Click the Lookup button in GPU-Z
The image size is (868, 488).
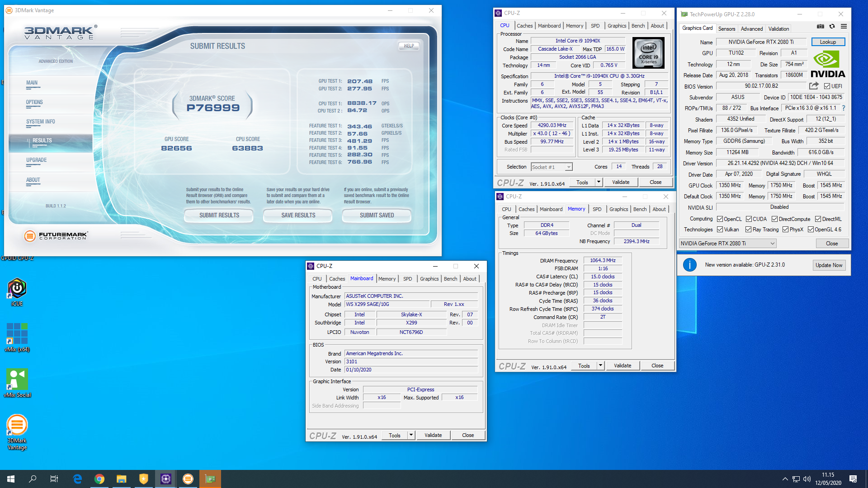tap(828, 42)
